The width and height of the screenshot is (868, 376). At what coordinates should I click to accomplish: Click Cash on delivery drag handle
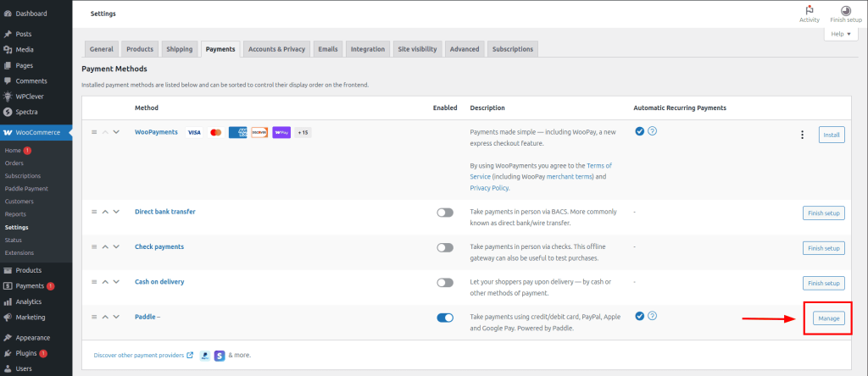(x=94, y=282)
